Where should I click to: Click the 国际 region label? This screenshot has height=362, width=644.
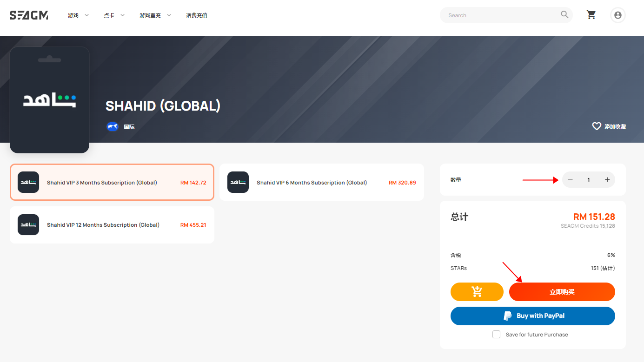click(129, 126)
